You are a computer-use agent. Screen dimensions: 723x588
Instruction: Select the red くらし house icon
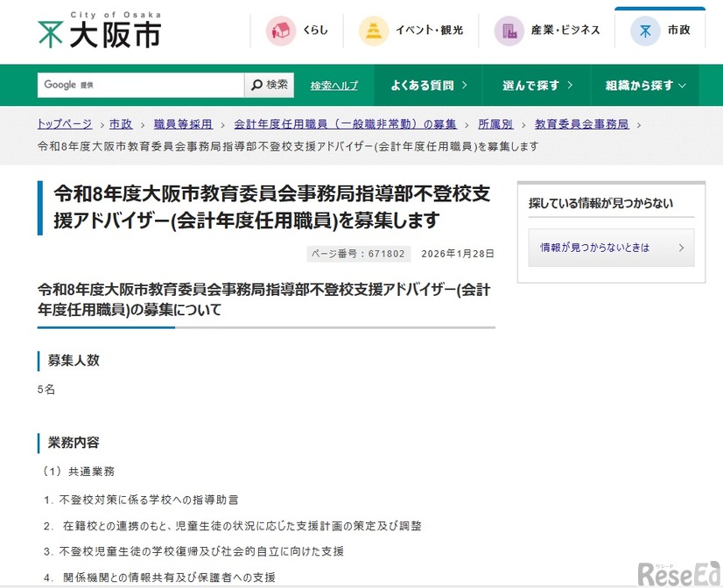click(x=280, y=29)
